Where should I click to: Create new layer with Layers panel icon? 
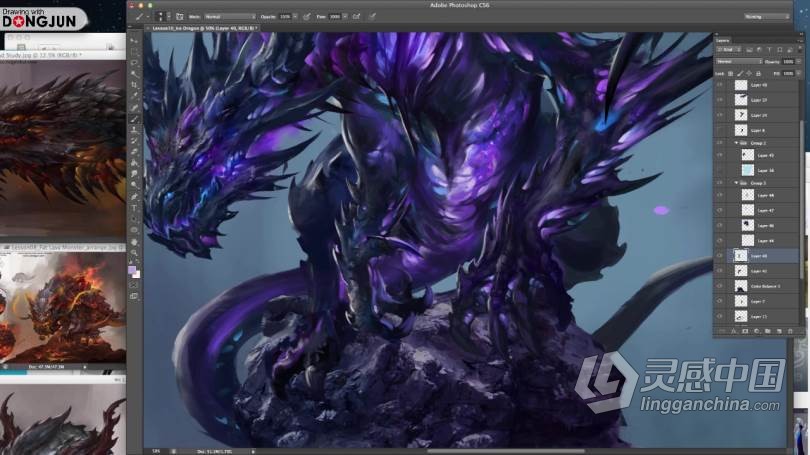[x=779, y=331]
